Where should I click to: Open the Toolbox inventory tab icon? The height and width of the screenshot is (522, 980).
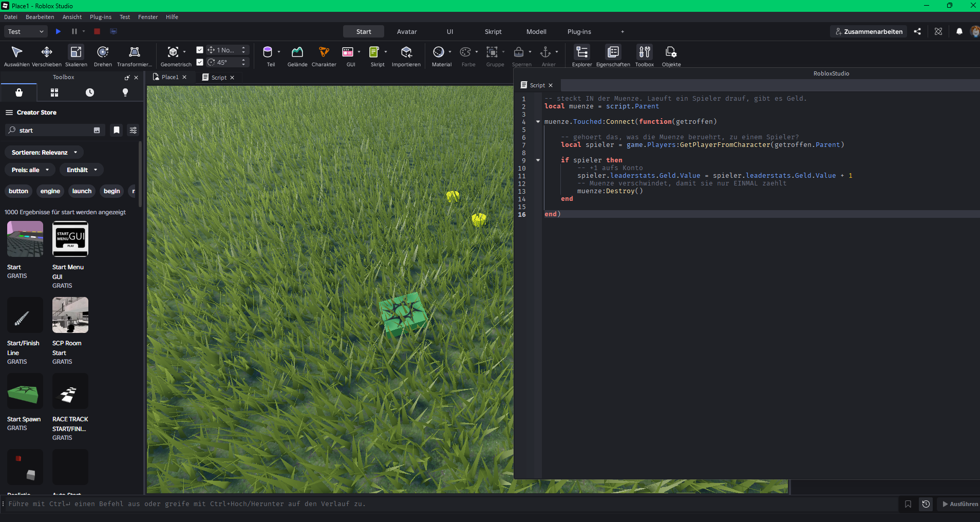tap(54, 92)
